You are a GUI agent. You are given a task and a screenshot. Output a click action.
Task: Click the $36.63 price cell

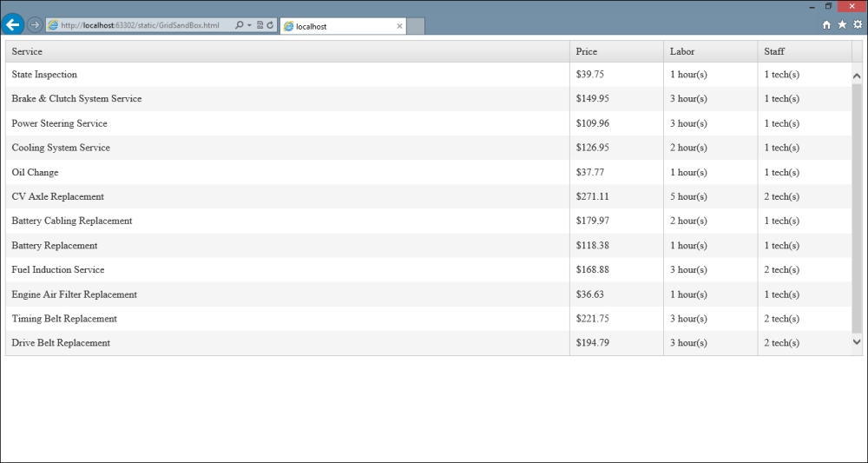616,294
